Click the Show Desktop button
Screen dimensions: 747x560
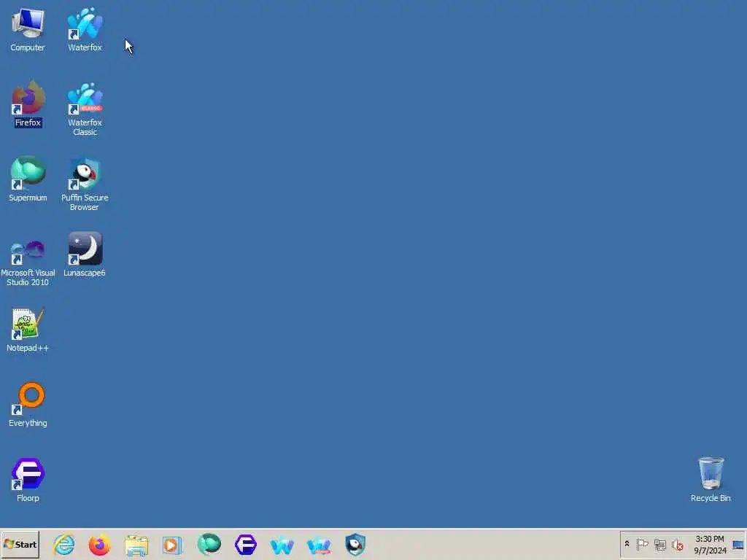pos(738,544)
